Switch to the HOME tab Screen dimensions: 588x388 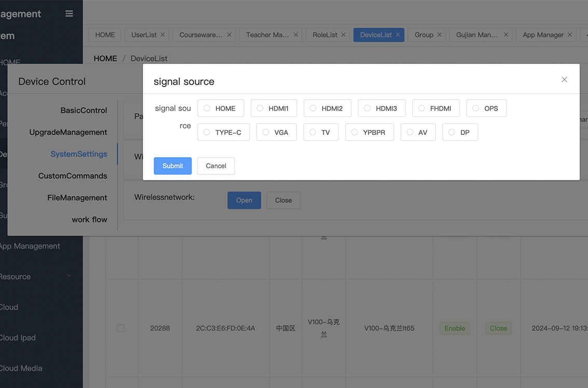coord(105,35)
